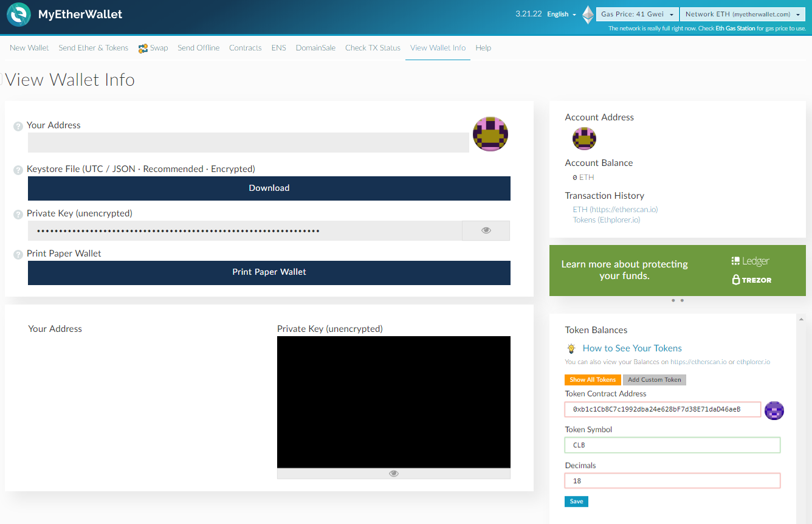Screen dimensions: 812x524
Task: Click the black private key QR box
Action: (394, 402)
